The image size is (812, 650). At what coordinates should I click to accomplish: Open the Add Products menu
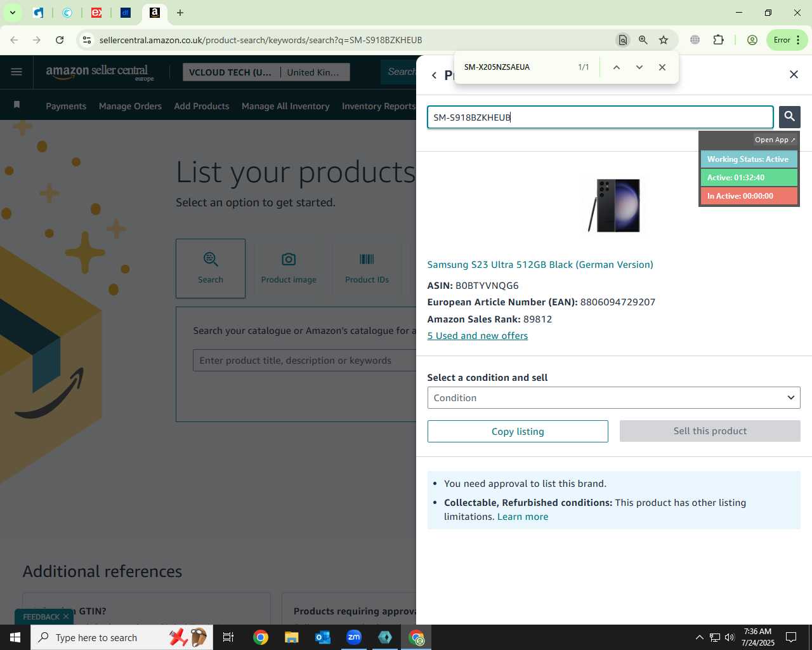[202, 106]
